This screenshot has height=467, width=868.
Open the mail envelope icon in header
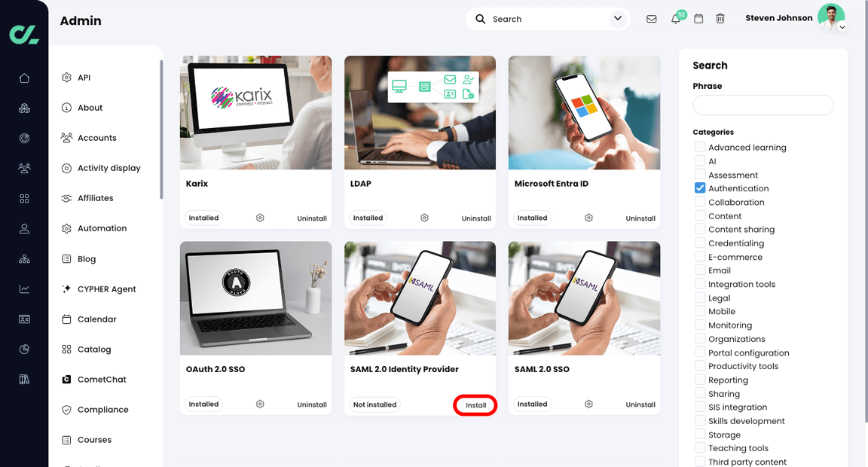coord(652,19)
